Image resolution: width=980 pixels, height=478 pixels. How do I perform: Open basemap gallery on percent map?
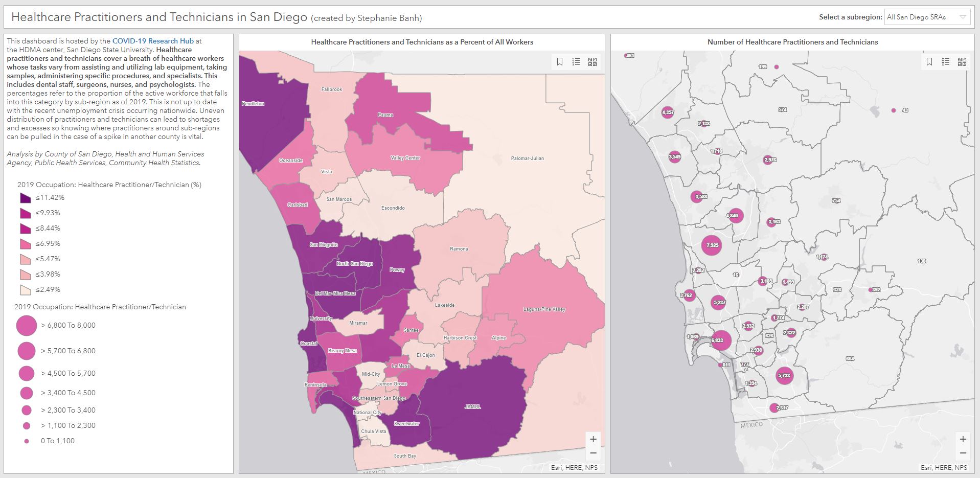592,62
